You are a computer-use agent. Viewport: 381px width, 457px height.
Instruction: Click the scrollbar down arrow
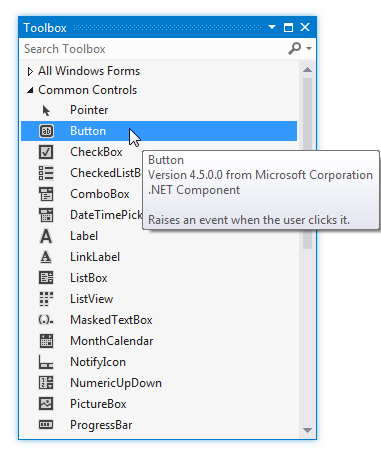tap(307, 430)
